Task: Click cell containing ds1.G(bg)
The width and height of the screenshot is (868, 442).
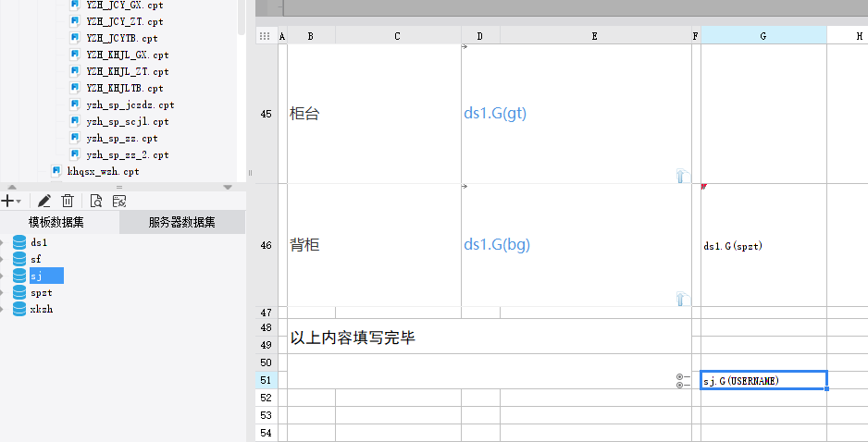Action: pos(577,245)
